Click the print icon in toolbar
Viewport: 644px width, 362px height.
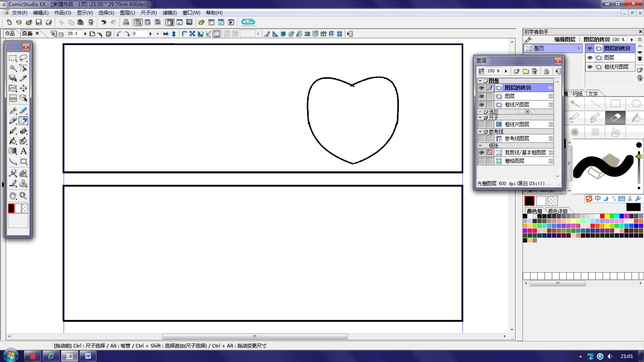point(126,22)
